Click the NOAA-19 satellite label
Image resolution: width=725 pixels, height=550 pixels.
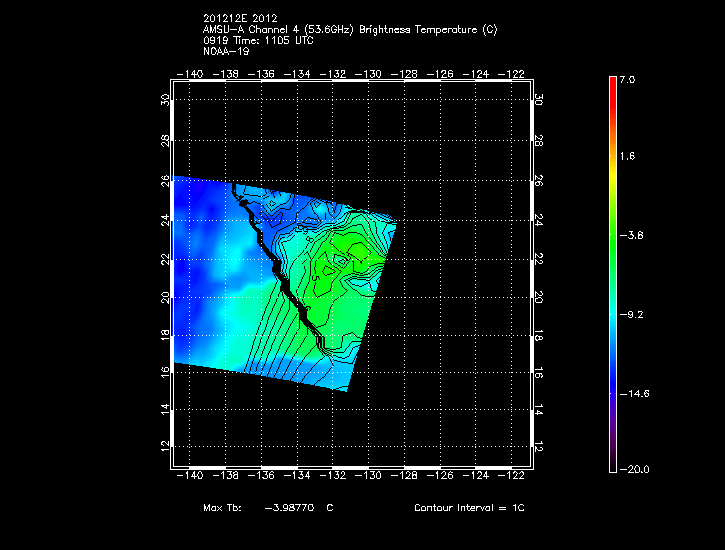pos(223,50)
